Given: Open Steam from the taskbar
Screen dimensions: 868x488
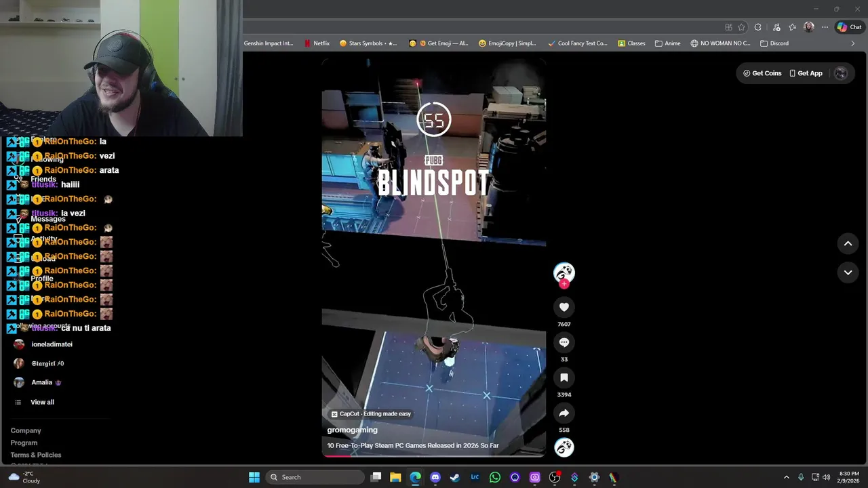Looking at the screenshot, I should pyautogui.click(x=455, y=477).
